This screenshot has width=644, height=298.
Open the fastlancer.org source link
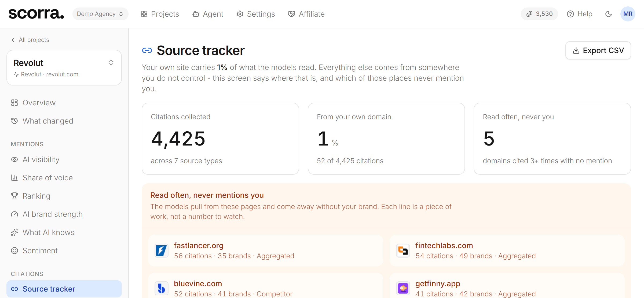click(199, 245)
